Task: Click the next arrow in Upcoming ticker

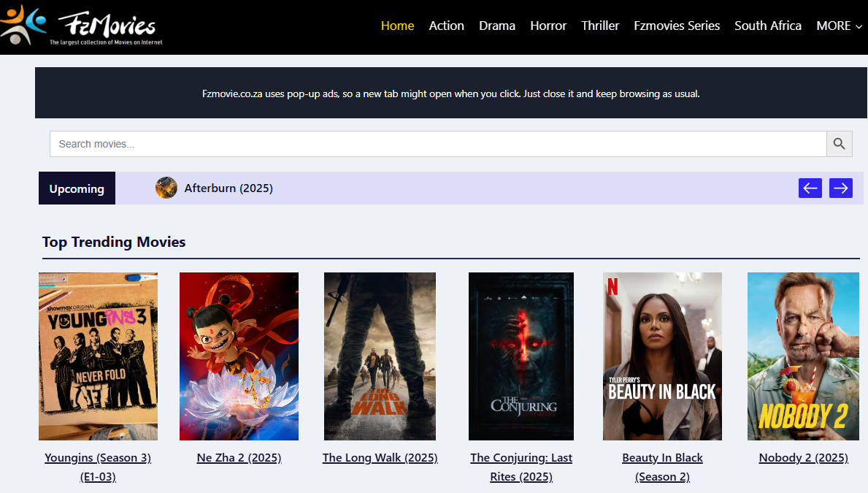Action: (x=840, y=188)
